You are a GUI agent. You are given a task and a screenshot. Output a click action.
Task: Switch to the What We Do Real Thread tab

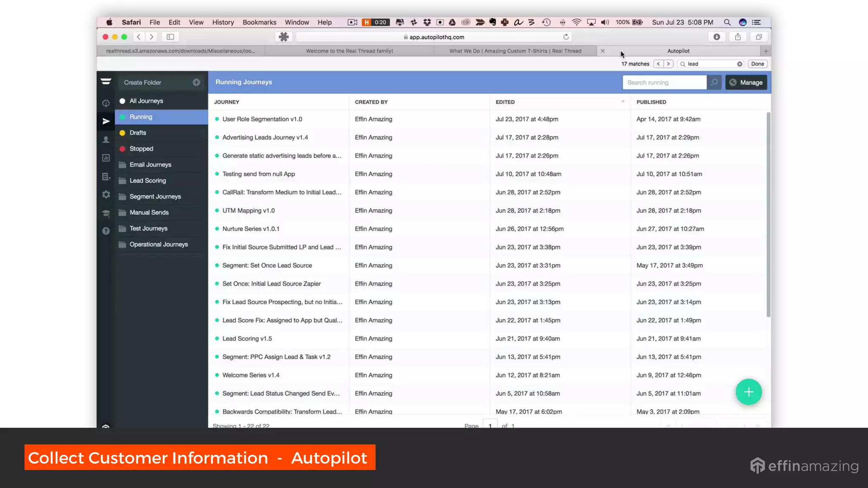coord(515,51)
